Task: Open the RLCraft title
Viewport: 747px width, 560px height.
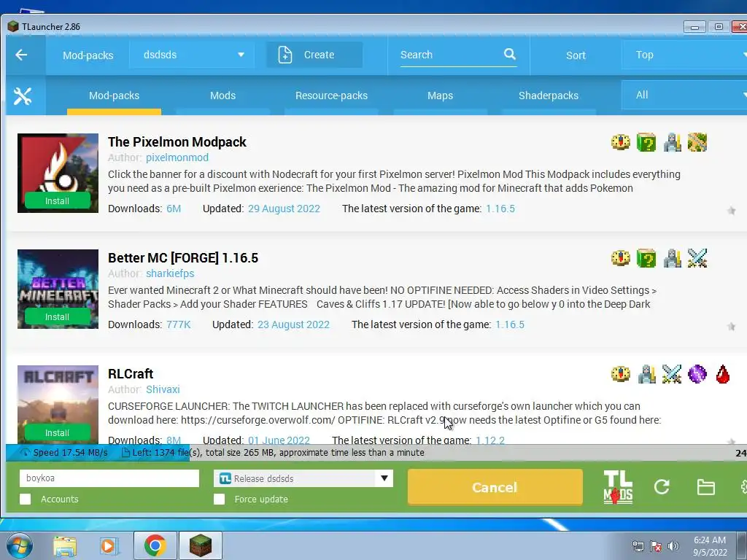Action: [x=131, y=374]
